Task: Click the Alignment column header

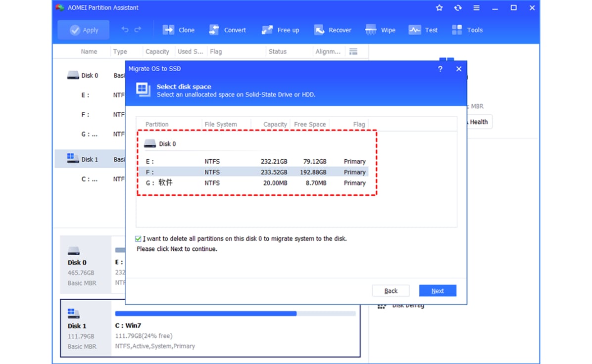Action: click(x=328, y=51)
